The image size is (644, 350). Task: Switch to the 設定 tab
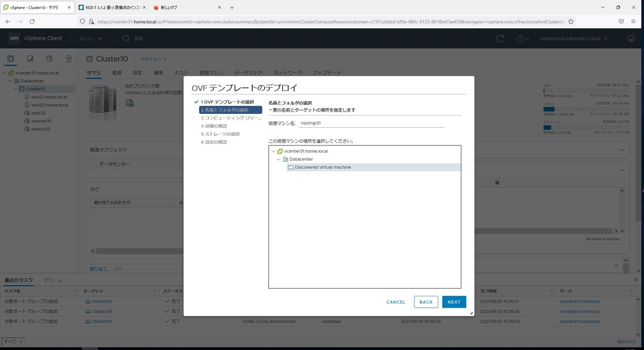click(x=137, y=73)
